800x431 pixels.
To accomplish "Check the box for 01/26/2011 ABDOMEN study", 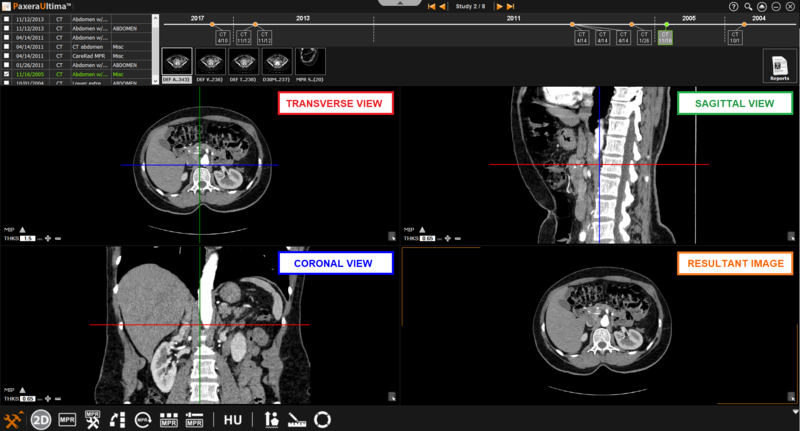I will [7, 64].
